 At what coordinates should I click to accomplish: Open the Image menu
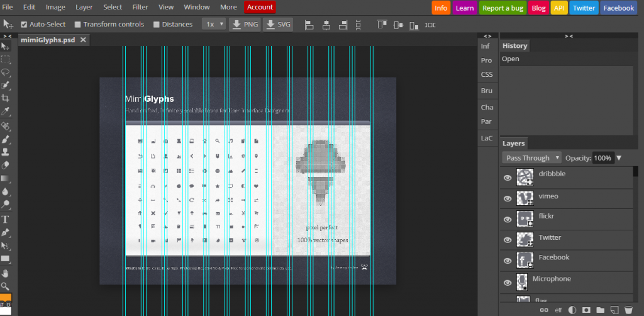(x=55, y=7)
